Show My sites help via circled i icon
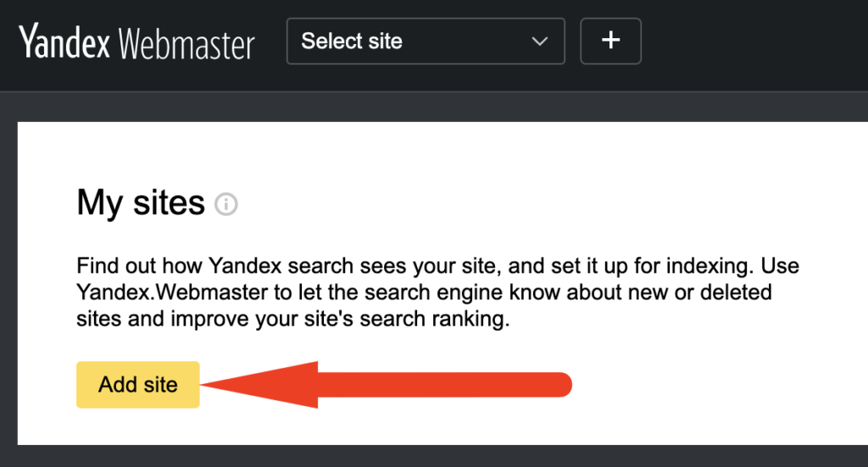868x467 pixels. tap(225, 204)
